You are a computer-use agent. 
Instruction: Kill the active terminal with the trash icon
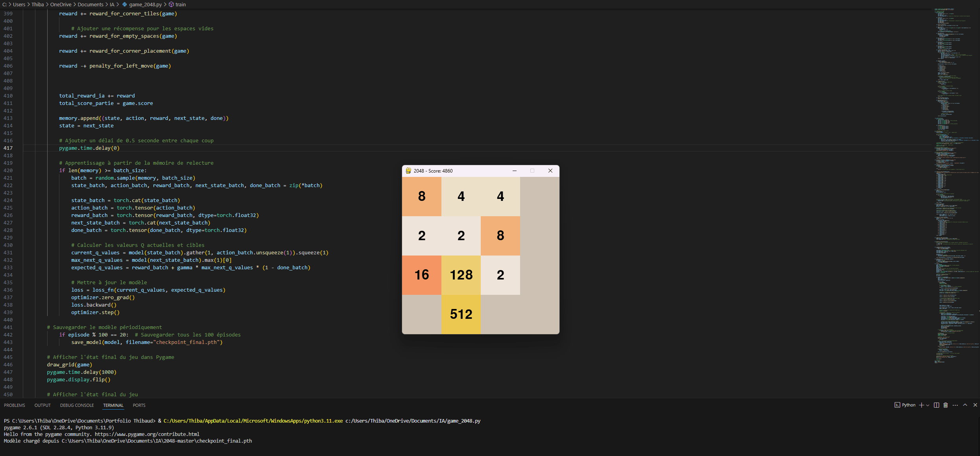point(945,405)
